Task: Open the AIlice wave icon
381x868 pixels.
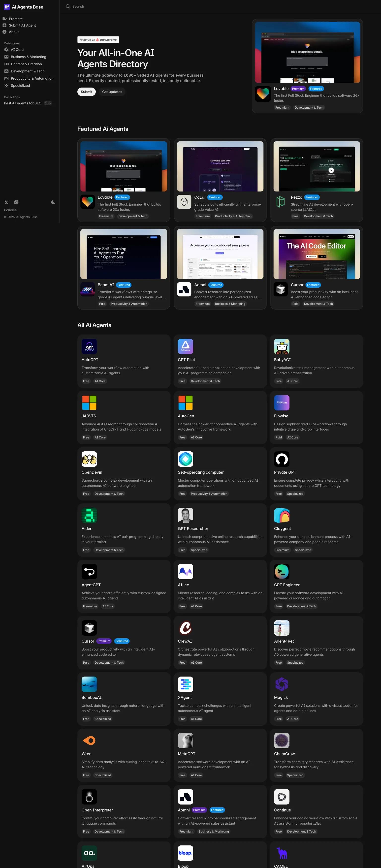Action: click(x=186, y=571)
